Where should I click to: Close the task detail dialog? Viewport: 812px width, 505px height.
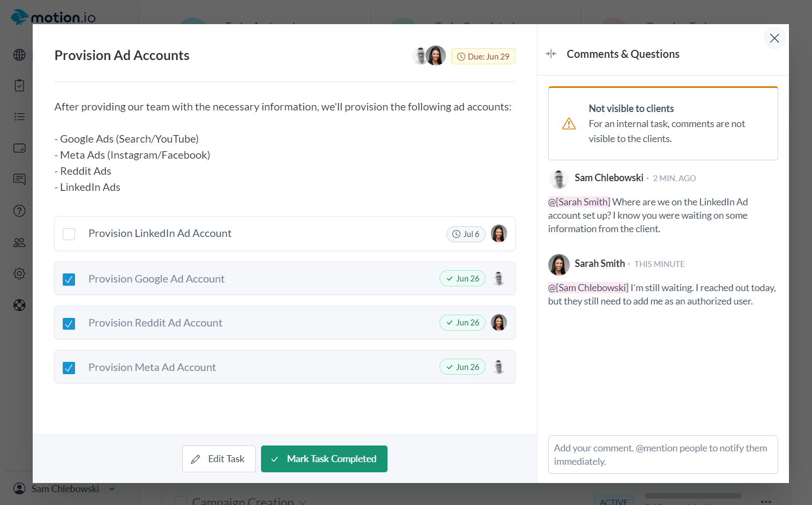(774, 38)
